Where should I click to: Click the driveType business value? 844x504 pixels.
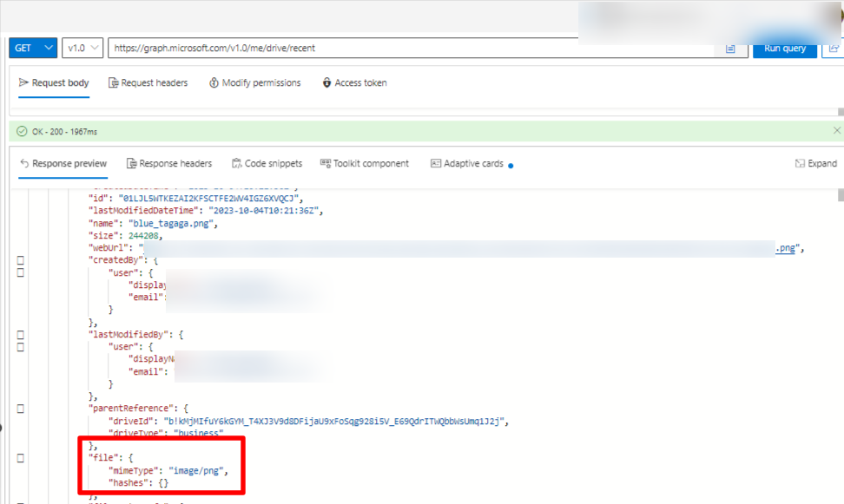click(x=198, y=433)
